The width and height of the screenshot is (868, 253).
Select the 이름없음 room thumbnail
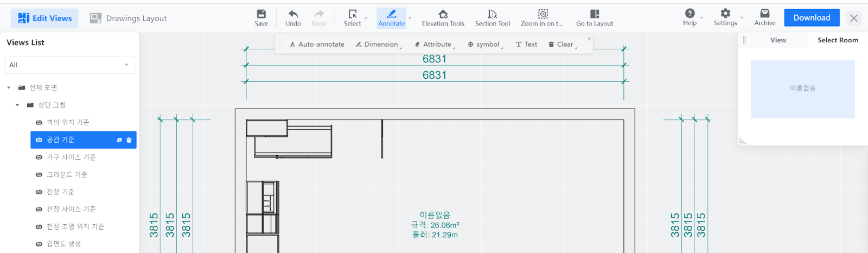tap(802, 89)
